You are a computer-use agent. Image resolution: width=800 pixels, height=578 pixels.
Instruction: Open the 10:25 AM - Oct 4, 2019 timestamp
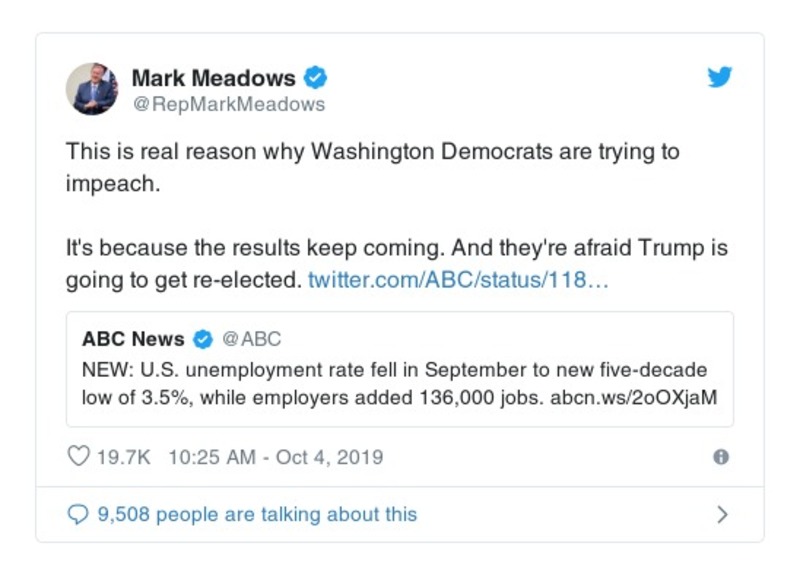[x=275, y=457]
